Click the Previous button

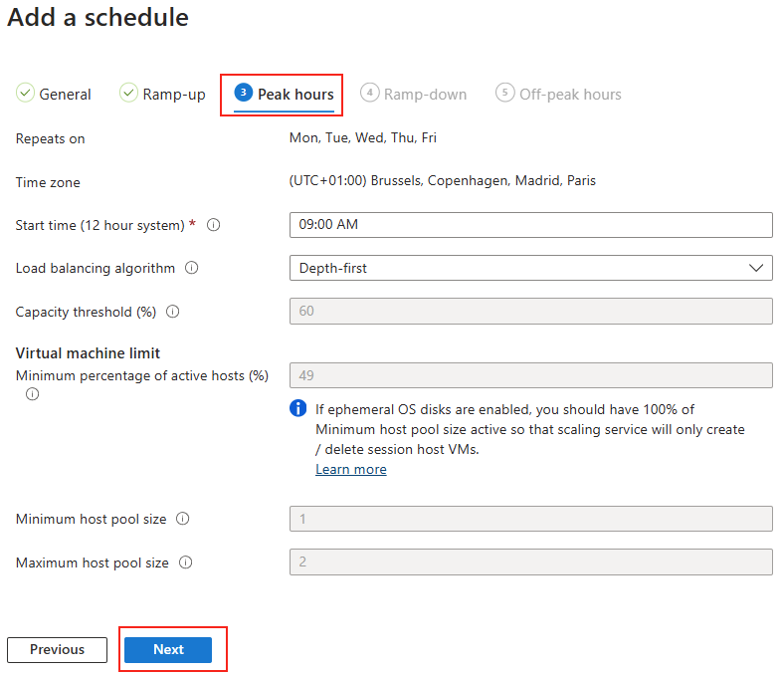coord(57,649)
